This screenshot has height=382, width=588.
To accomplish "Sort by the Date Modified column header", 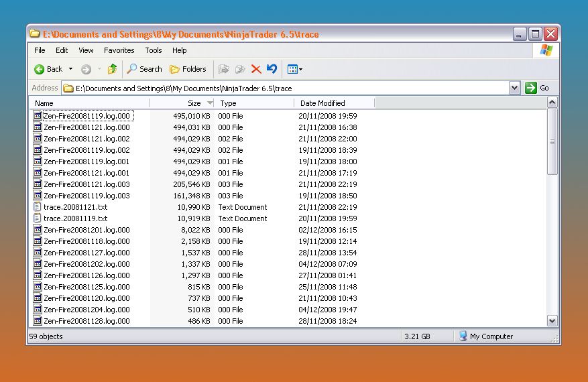I will pyautogui.click(x=334, y=103).
